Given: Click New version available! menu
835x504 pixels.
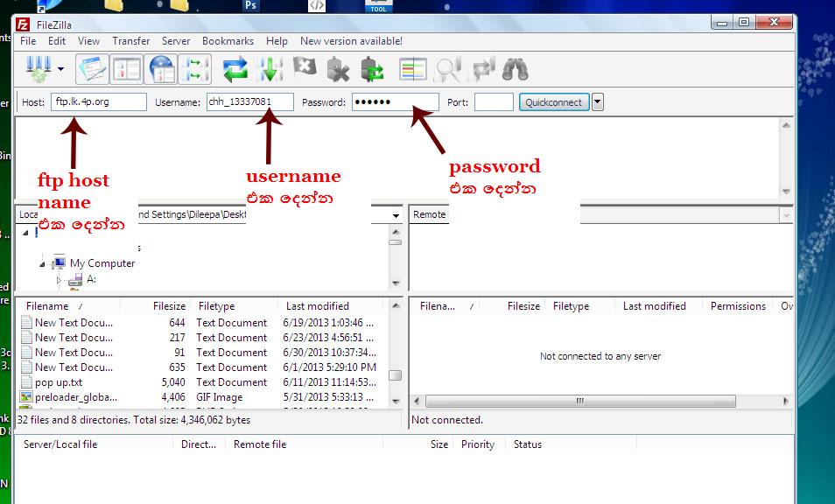Looking at the screenshot, I should (351, 41).
